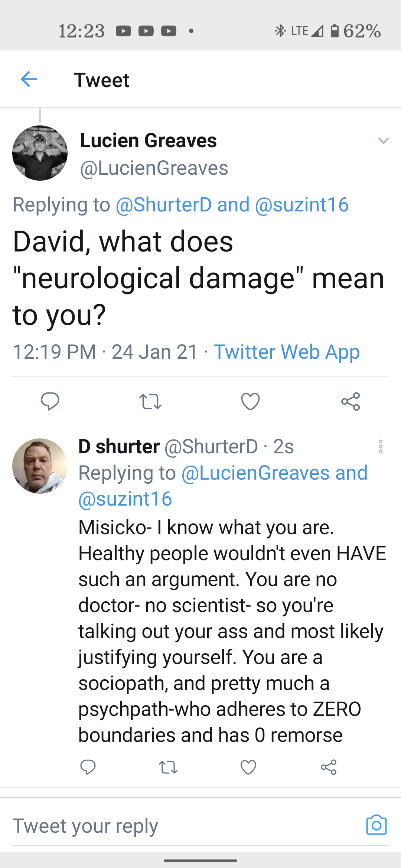Attach photo using camera icon
Viewport: 401px width, 868px height.
376,825
